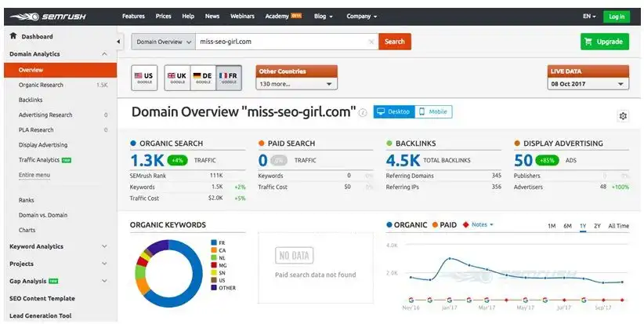Switch to Desktop view
The height and width of the screenshot is (324, 644).
click(394, 112)
